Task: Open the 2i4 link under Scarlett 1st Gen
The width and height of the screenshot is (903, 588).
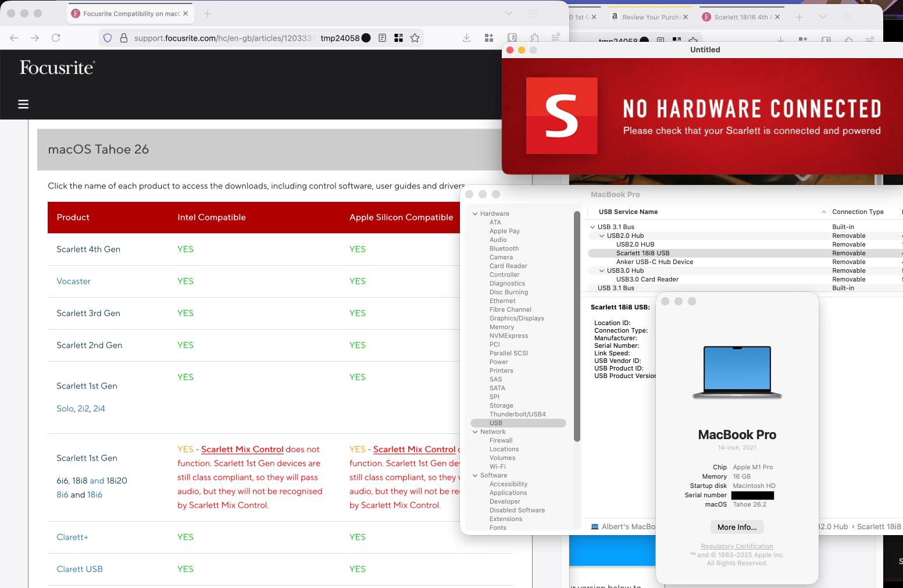Action: click(x=99, y=409)
